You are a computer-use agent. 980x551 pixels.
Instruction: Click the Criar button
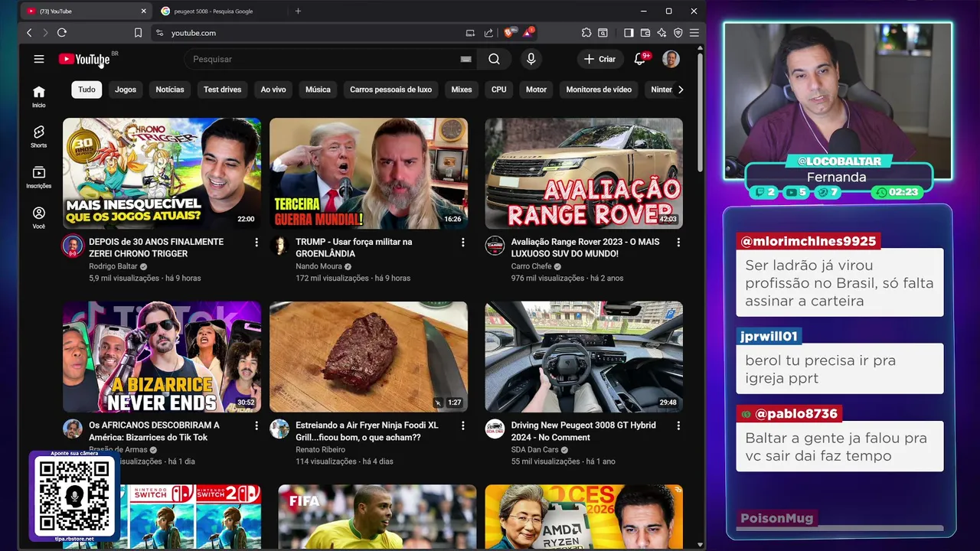point(599,59)
